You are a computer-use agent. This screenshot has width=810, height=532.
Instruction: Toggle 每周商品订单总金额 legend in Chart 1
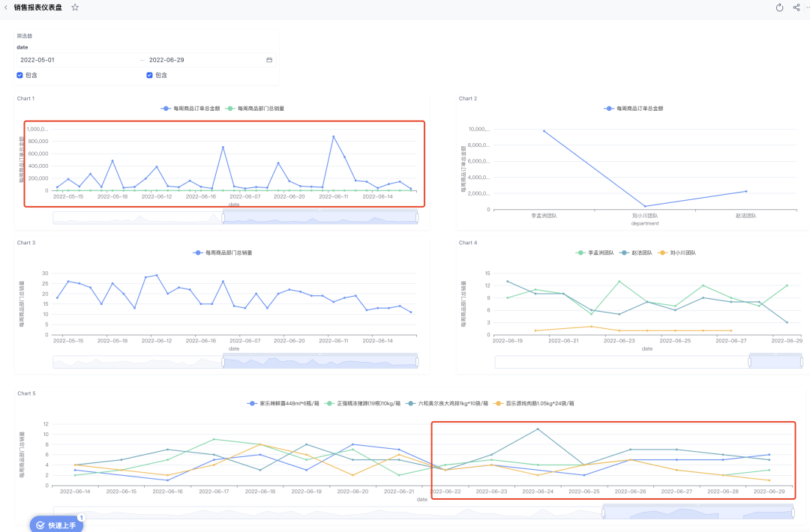190,109
